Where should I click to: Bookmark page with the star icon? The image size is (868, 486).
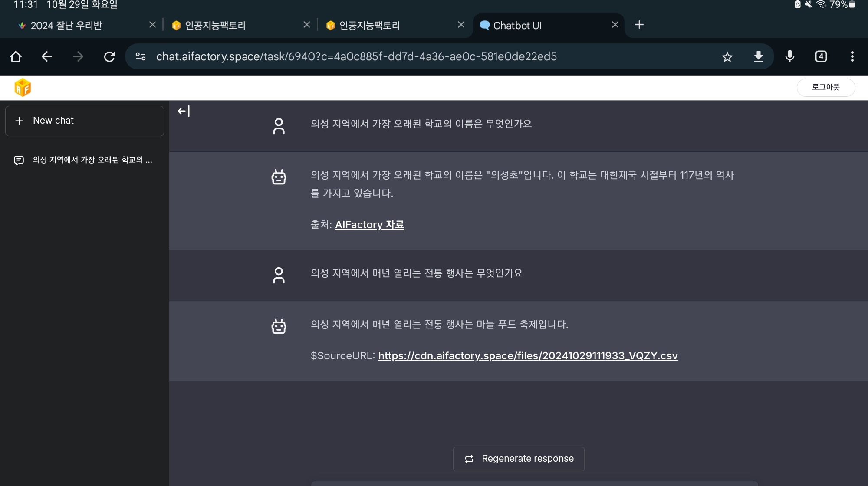[727, 57]
